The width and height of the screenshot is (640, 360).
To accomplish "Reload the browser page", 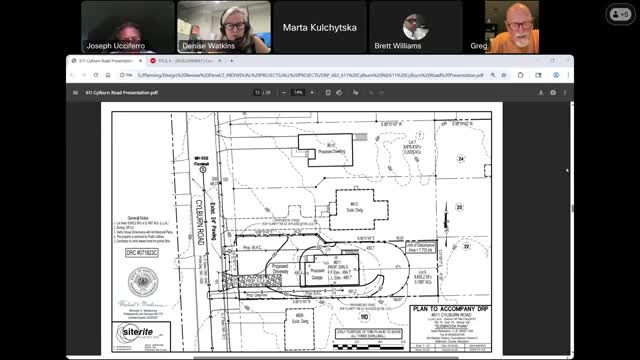I will (x=96, y=75).
